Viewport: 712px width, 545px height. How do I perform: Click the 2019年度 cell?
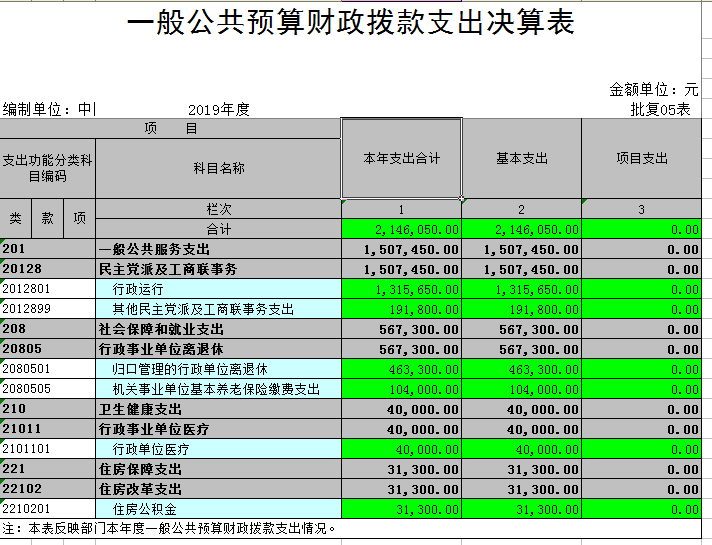click(218, 110)
